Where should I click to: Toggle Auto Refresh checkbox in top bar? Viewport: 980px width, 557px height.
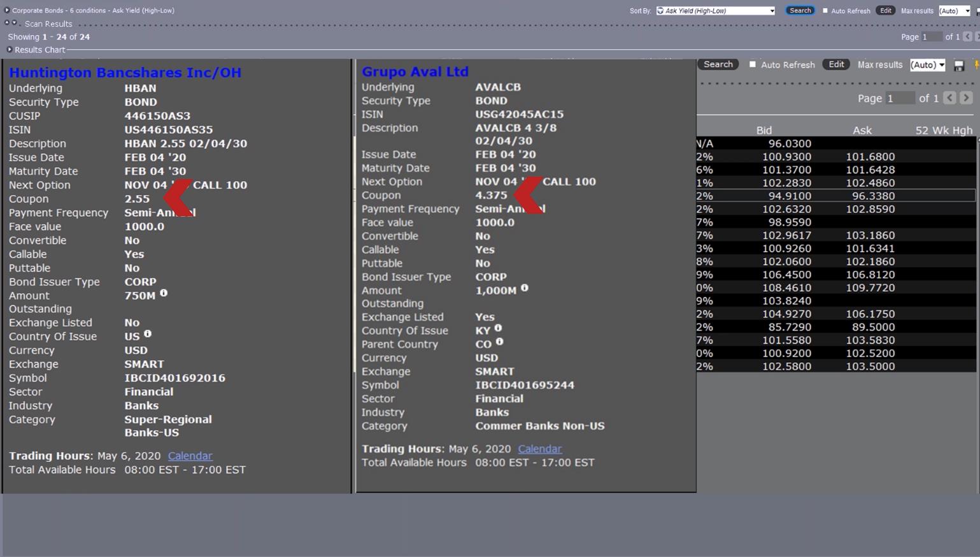coord(825,11)
